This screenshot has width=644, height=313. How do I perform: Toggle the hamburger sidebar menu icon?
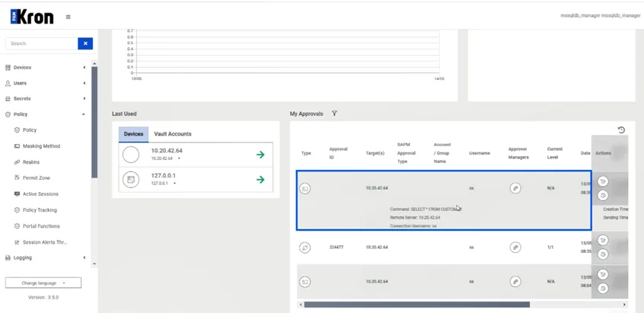pos(69,18)
